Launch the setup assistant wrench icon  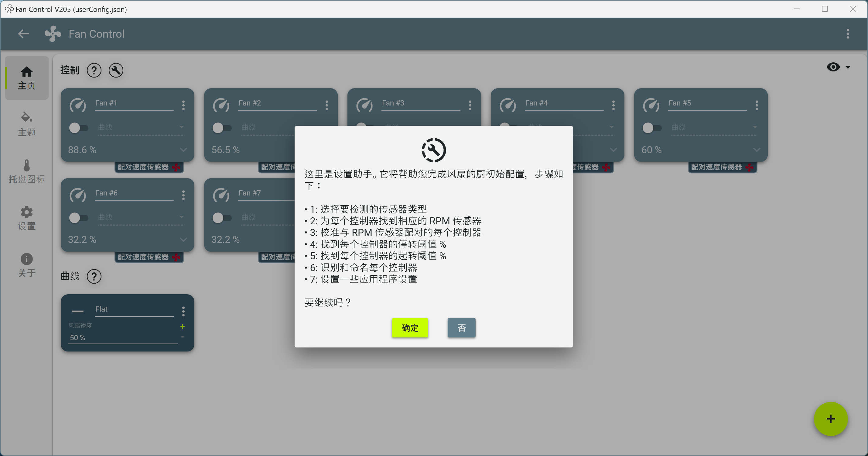coord(116,70)
